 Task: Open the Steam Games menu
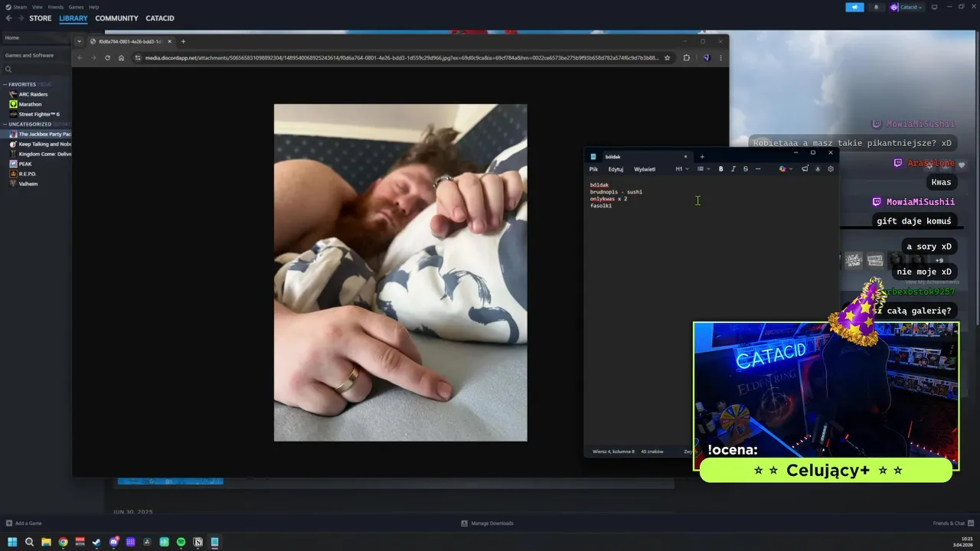76,7
